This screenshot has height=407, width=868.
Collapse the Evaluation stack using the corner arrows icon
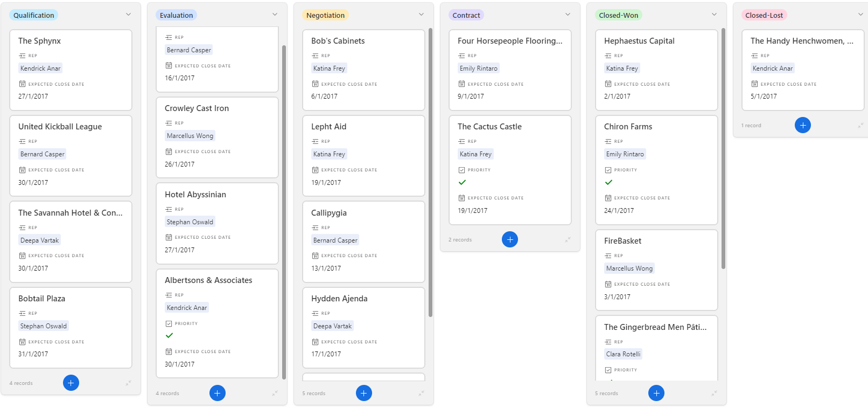275,393
